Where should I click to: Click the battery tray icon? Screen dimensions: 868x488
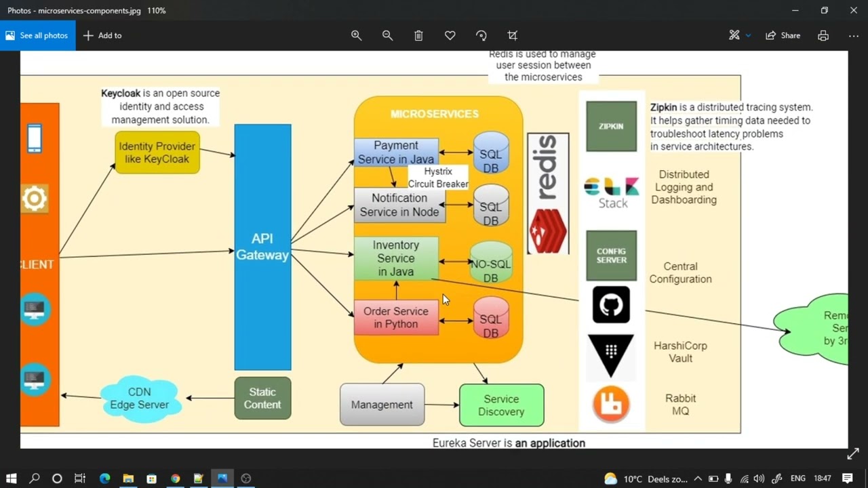click(x=713, y=479)
